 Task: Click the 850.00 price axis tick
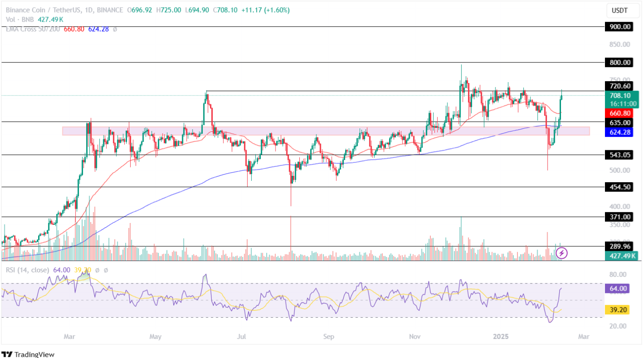click(x=619, y=45)
